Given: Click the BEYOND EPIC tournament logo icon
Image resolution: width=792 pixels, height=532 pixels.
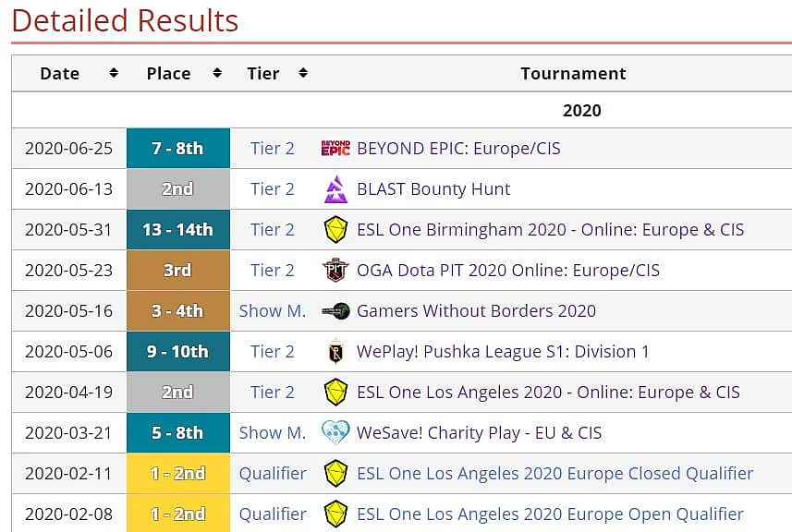Looking at the screenshot, I should click(x=335, y=149).
